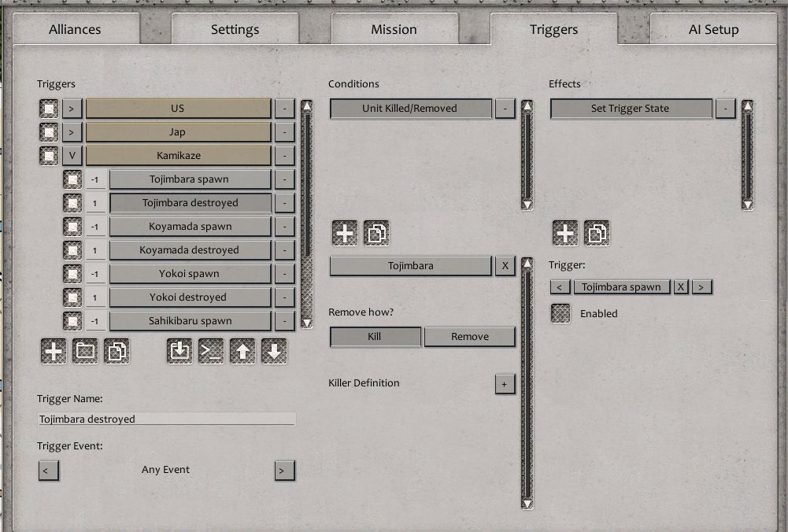Choose the Remove option under Remove how?
This screenshot has width=788, height=532.
(x=470, y=337)
